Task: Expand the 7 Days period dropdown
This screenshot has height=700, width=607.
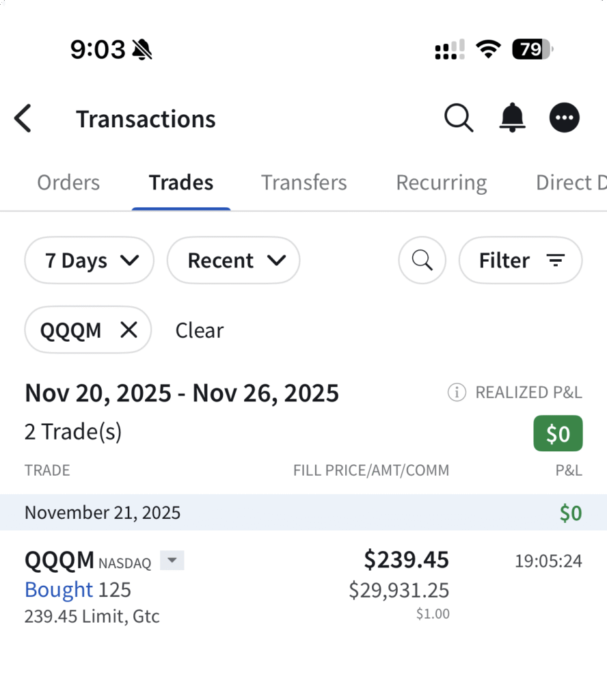Action: 90,260
